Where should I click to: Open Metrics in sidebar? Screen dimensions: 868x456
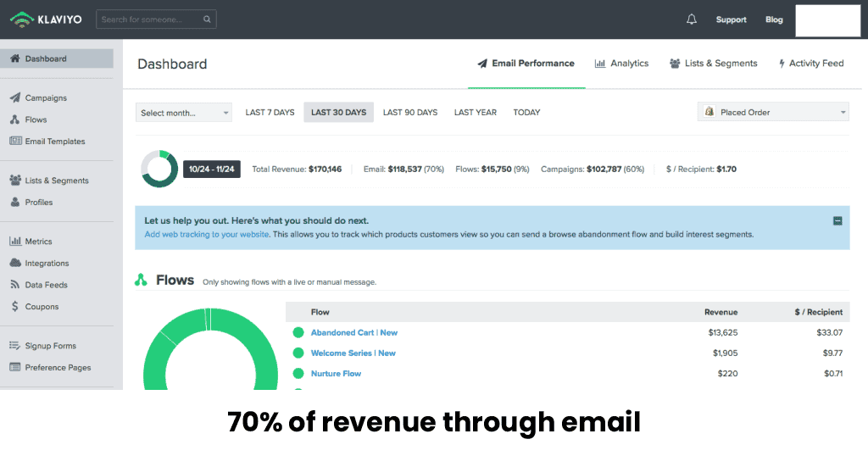coord(38,242)
